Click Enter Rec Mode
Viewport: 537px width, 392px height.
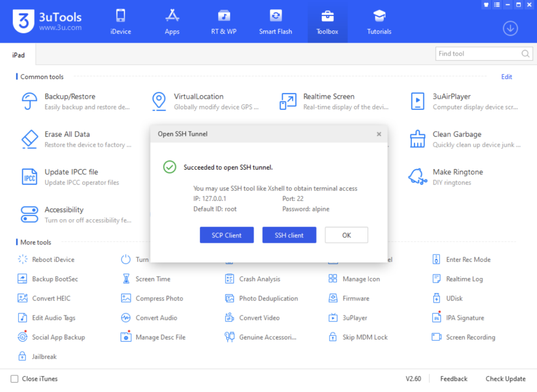coord(461,259)
